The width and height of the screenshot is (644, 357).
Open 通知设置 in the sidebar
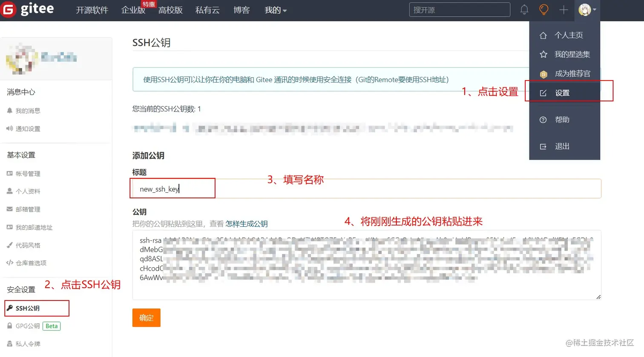(x=28, y=129)
